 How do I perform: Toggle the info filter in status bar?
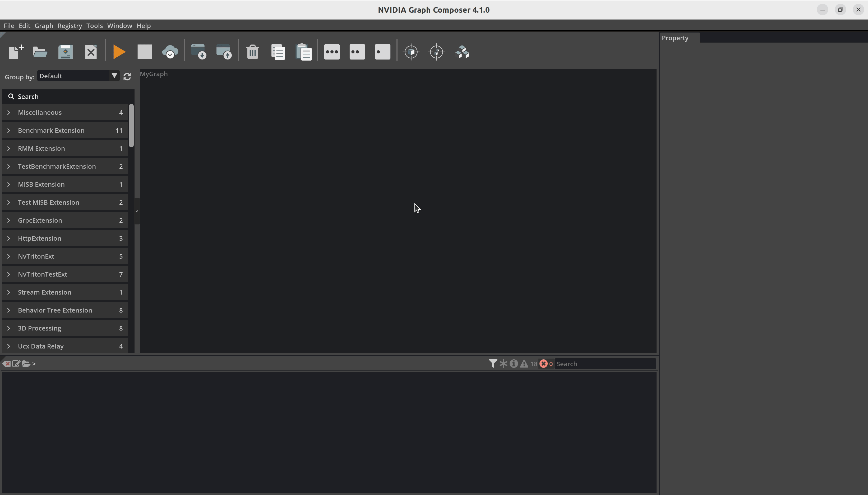point(514,364)
